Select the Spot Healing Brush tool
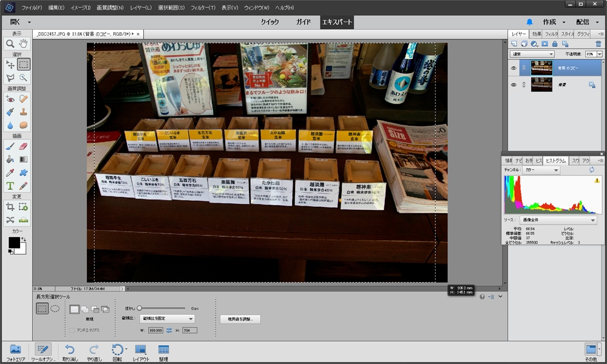 click(23, 99)
